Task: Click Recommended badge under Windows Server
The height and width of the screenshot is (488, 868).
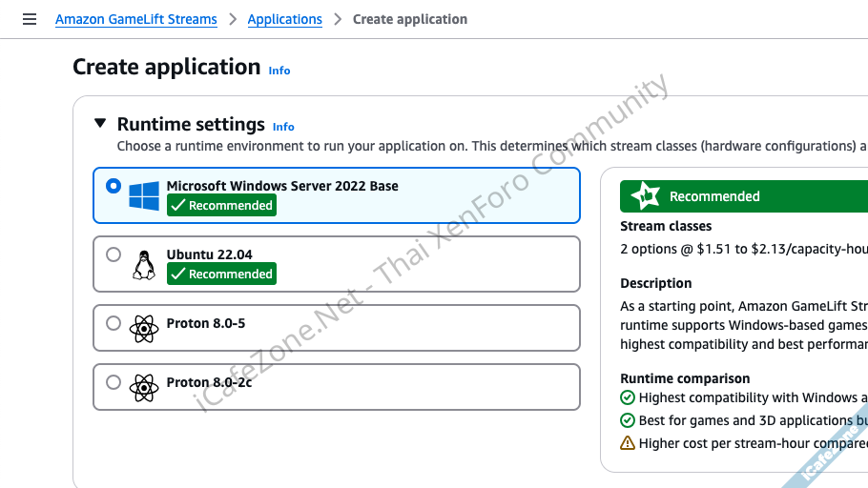Action: 221,205
